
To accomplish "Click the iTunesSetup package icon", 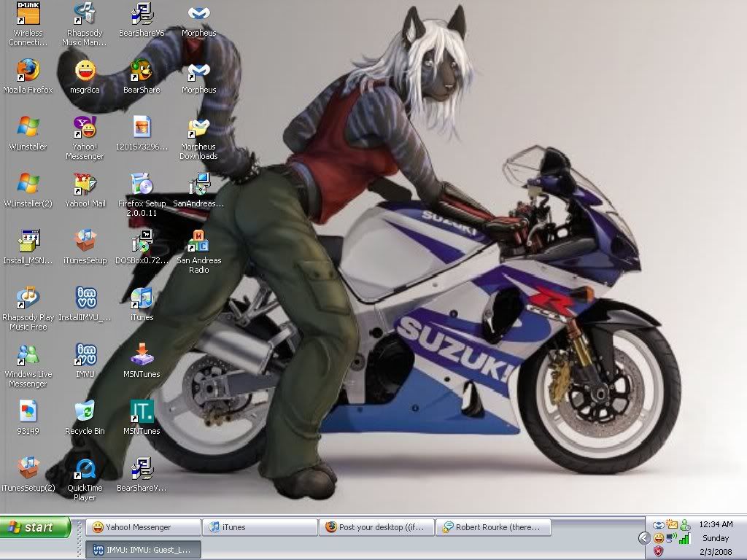I will pos(85,247).
